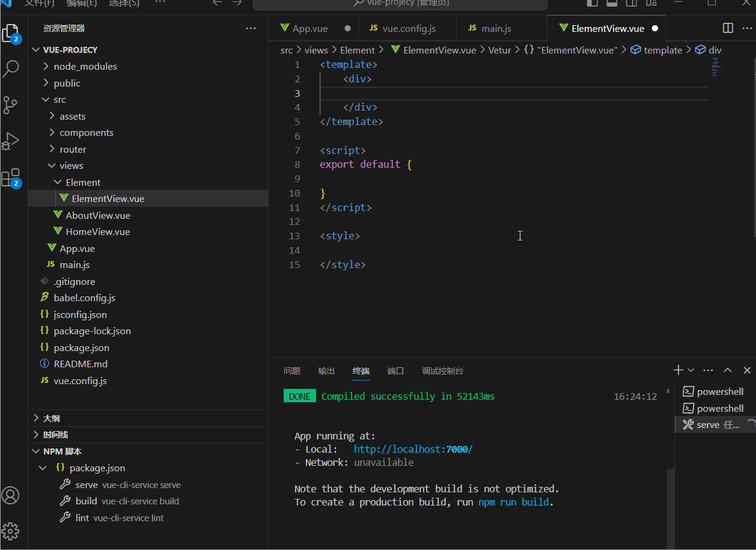Open the Explorer view in activity bar
The image size is (756, 550).
click(11, 32)
